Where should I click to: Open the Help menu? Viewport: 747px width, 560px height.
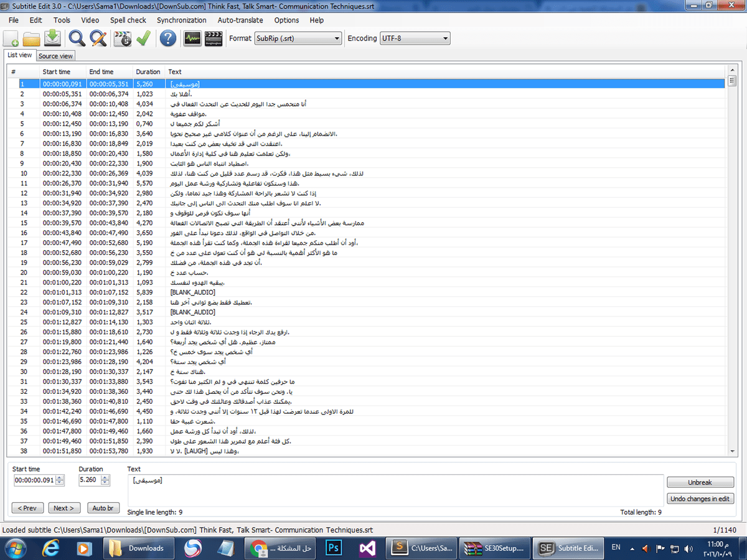pos(317,20)
